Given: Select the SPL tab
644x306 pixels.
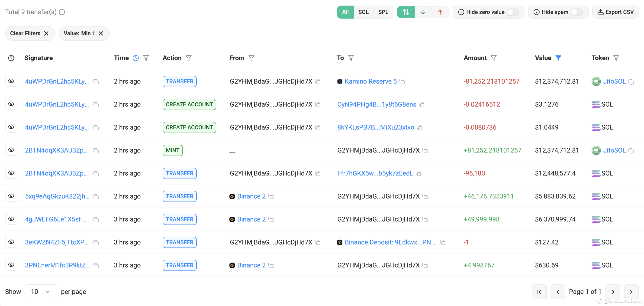Looking at the screenshot, I should 383,12.
